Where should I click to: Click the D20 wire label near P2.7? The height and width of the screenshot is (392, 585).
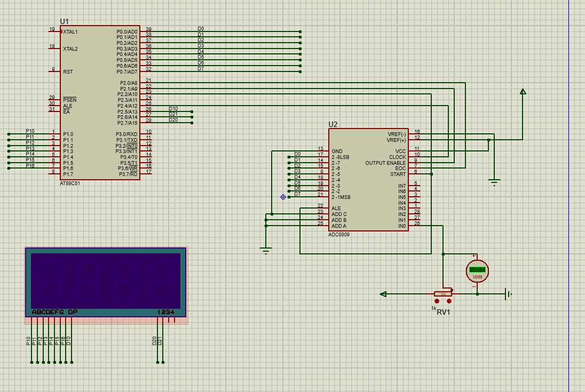tap(173, 120)
